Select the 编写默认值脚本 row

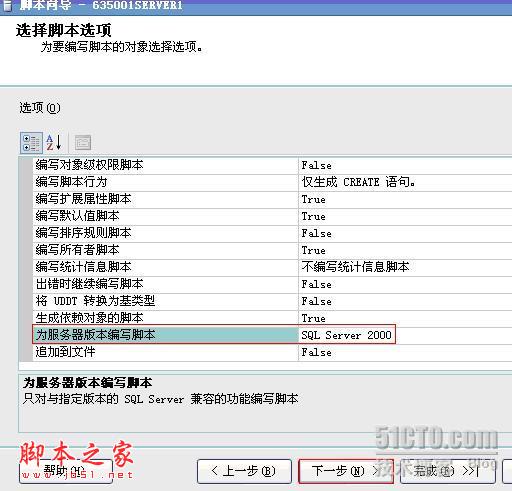(166, 216)
